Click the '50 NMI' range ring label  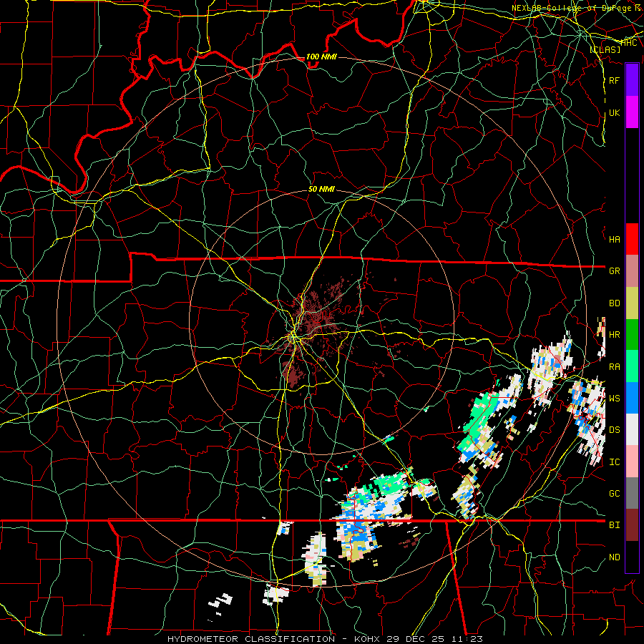coord(321,189)
